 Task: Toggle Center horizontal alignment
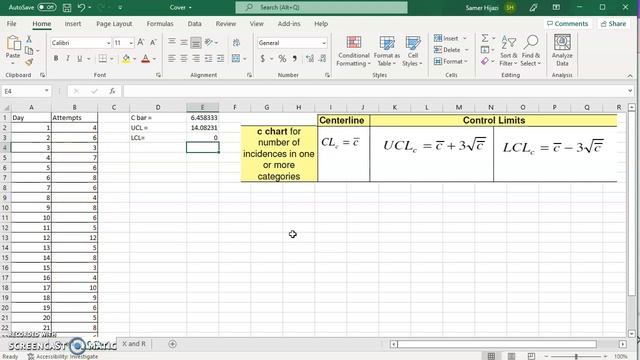(x=184, y=59)
